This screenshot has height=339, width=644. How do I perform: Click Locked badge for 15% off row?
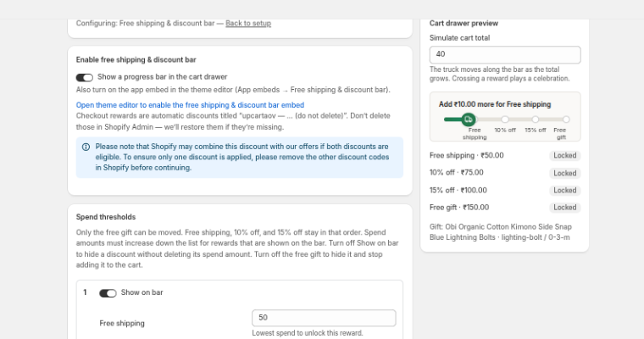pyautogui.click(x=564, y=190)
